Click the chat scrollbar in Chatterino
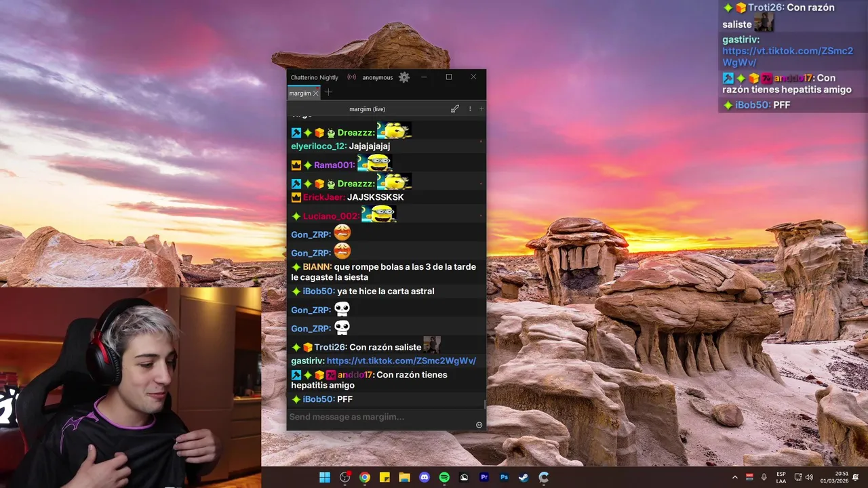The width and height of the screenshot is (868, 488). click(x=484, y=403)
